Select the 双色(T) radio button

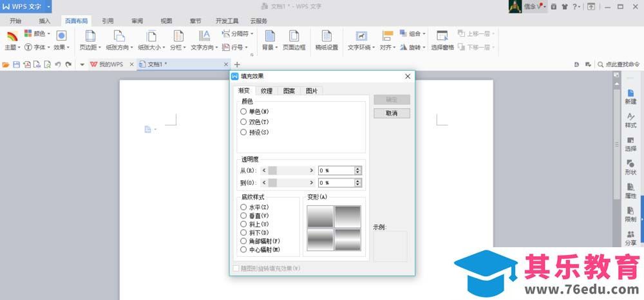click(x=243, y=122)
